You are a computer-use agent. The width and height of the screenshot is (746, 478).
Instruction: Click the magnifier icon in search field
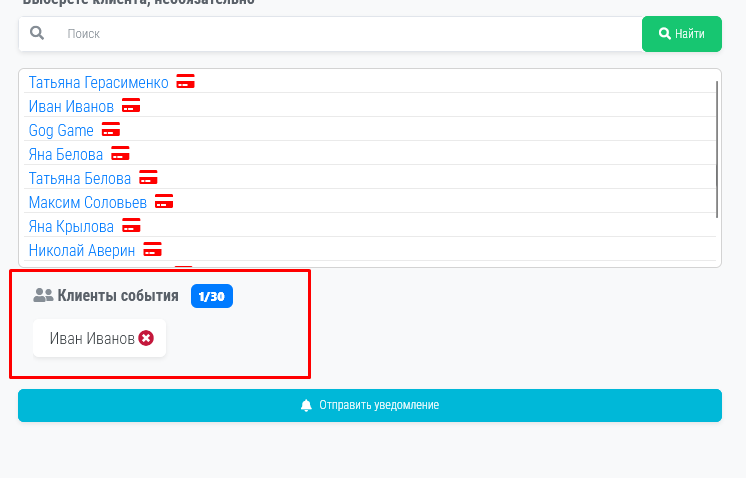(x=37, y=34)
